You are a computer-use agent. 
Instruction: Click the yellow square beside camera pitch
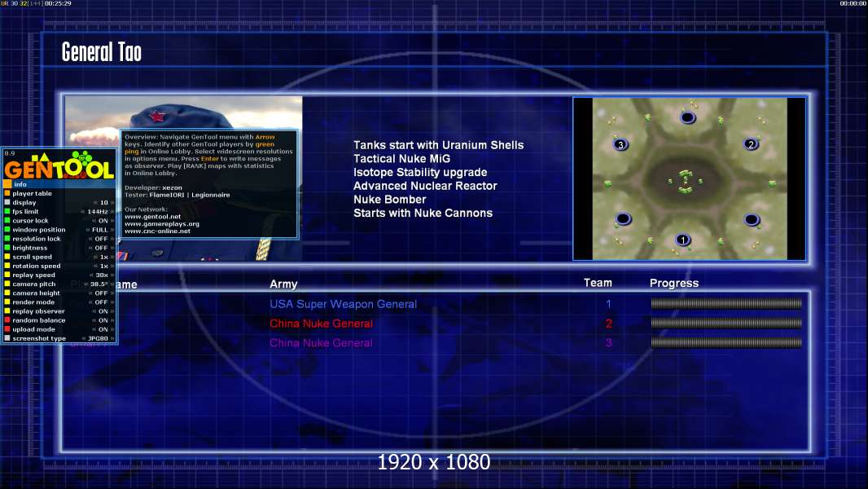point(7,284)
